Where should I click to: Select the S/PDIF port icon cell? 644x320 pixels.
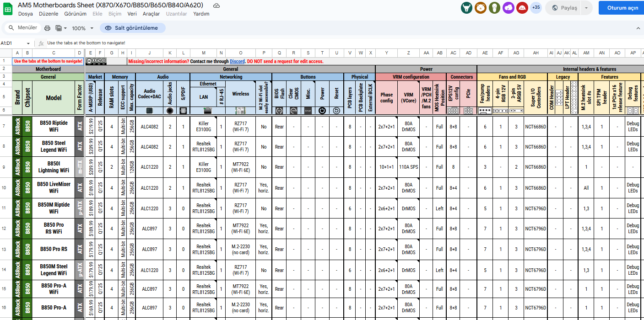183,111
